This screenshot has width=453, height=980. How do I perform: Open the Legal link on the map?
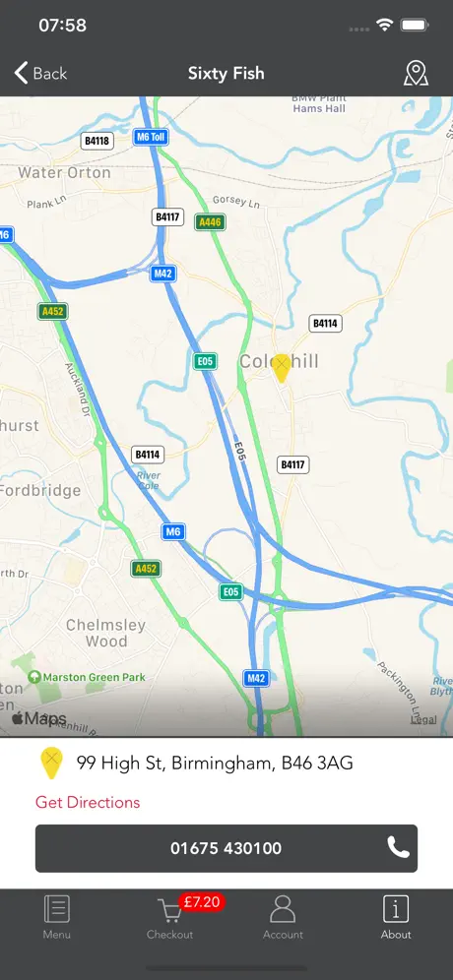click(423, 719)
